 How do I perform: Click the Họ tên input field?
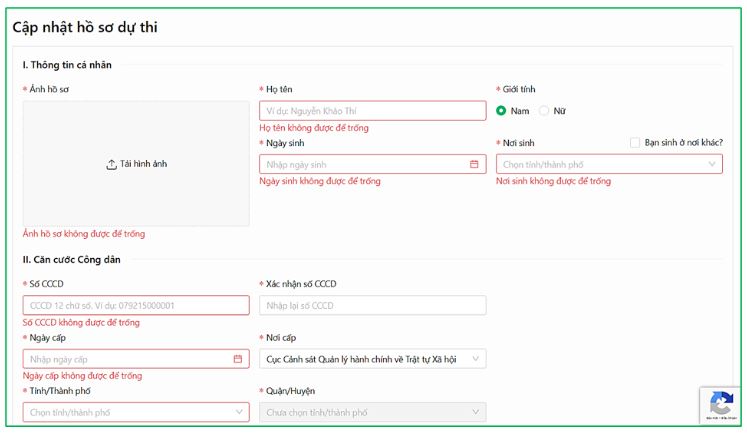pyautogui.click(x=373, y=111)
